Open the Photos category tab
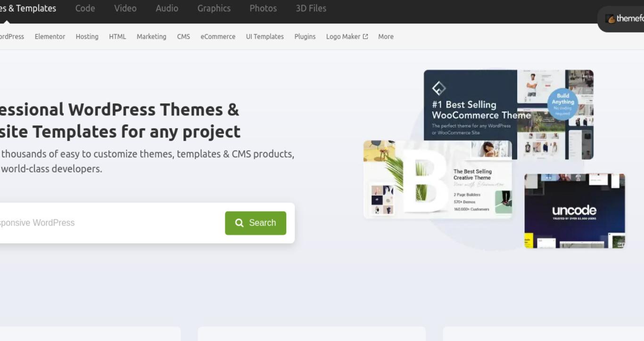Image resolution: width=644 pixels, height=341 pixels. (263, 8)
